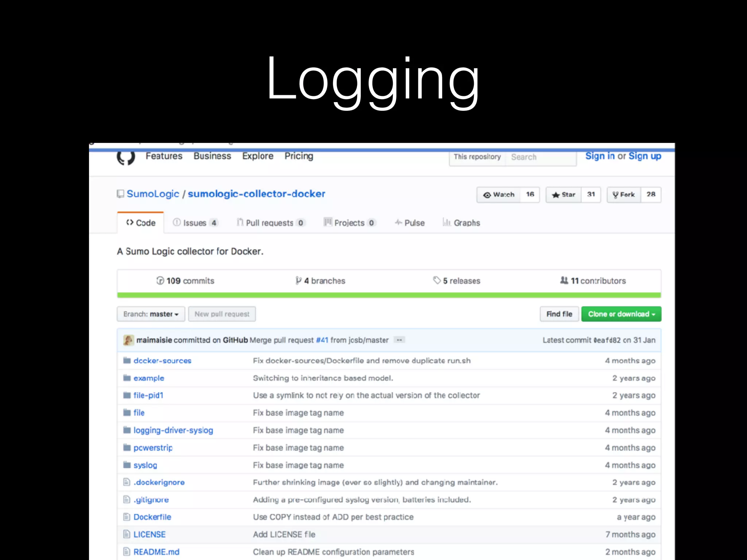Click the docker-sources folder icon
Image resolution: width=747 pixels, height=560 pixels.
pyautogui.click(x=127, y=360)
